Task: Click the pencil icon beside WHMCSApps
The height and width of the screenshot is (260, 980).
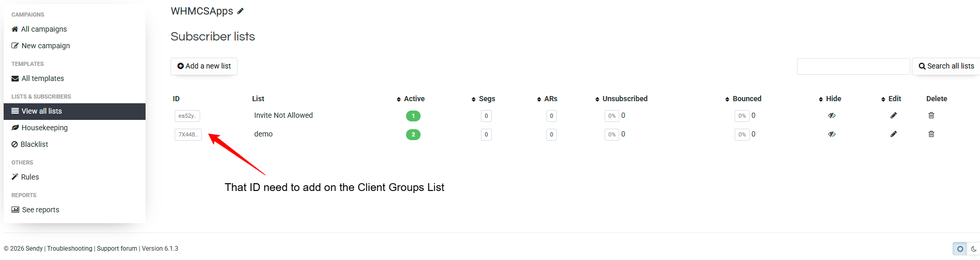Action: [x=240, y=11]
